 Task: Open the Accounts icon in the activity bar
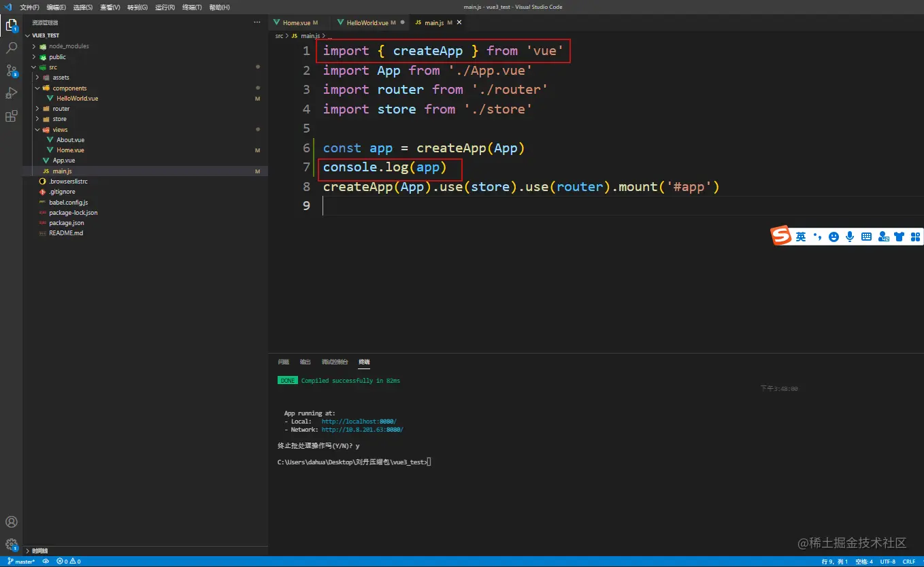pos(11,522)
